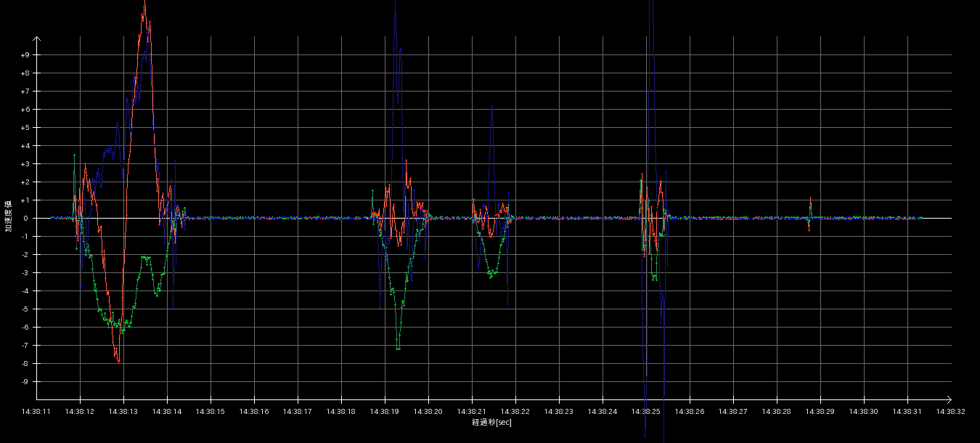Click the 14:38:11 time label
Screen dimensions: 980x443
36,412
